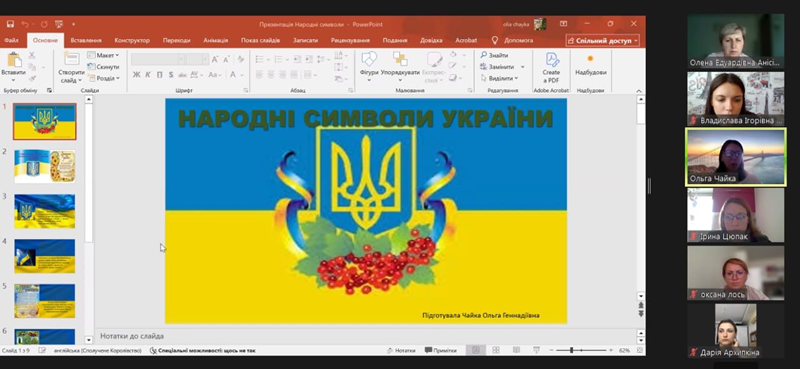Toggle bold Ж formatting

pyautogui.click(x=136, y=75)
